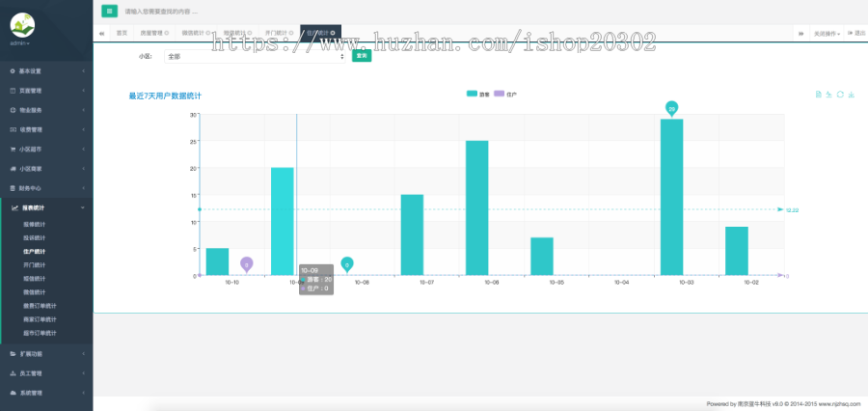Collapse the 报表统计 sidebar section
This screenshot has height=411, width=868.
coord(46,207)
